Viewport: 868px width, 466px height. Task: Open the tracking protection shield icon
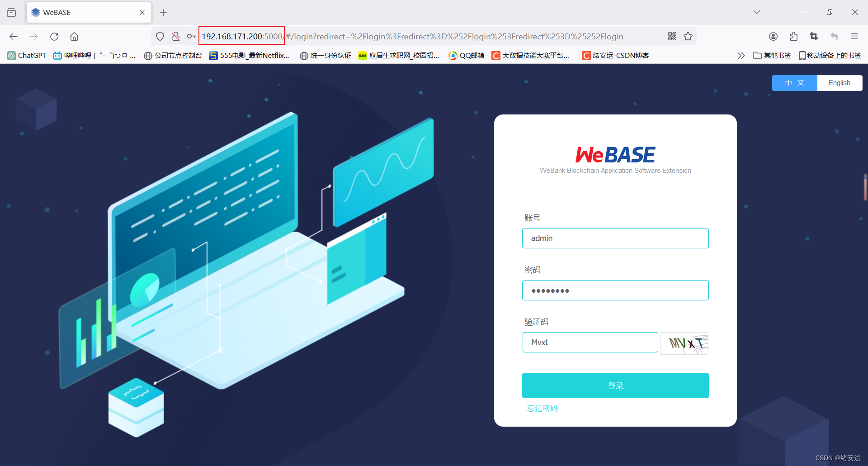[160, 37]
